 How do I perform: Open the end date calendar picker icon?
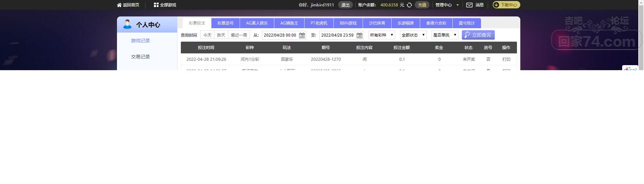360,35
